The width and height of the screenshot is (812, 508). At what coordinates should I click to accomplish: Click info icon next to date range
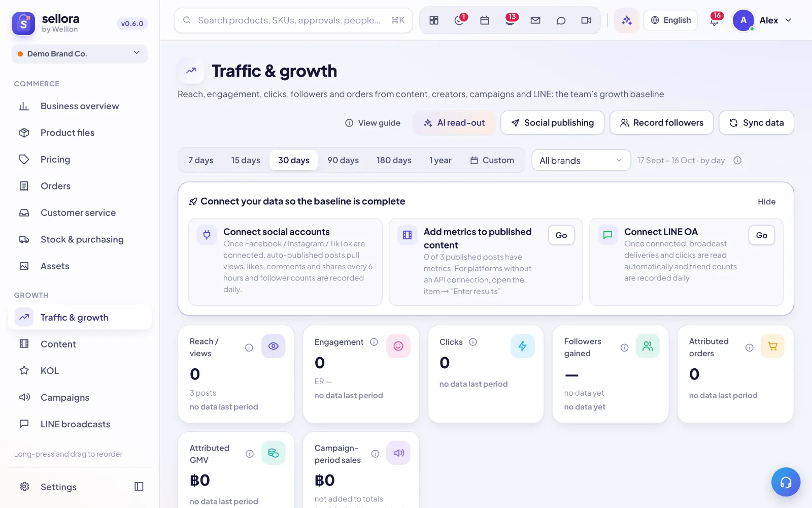[x=737, y=161]
